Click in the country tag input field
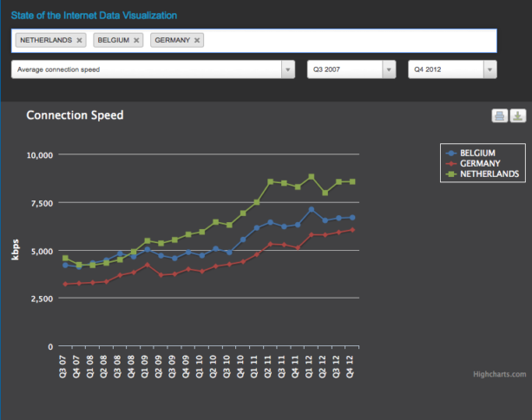This screenshot has height=420, width=532. tap(347, 40)
